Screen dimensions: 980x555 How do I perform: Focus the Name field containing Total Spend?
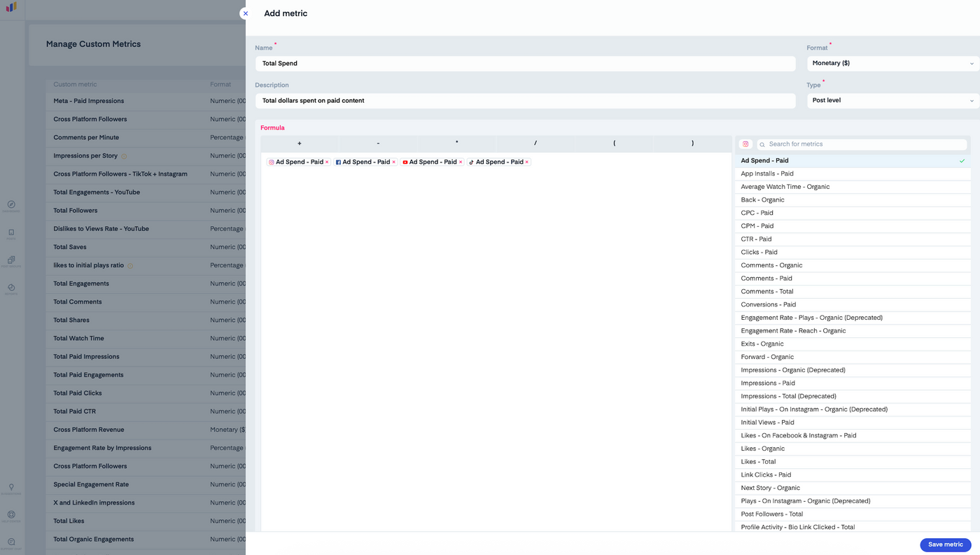[525, 64]
